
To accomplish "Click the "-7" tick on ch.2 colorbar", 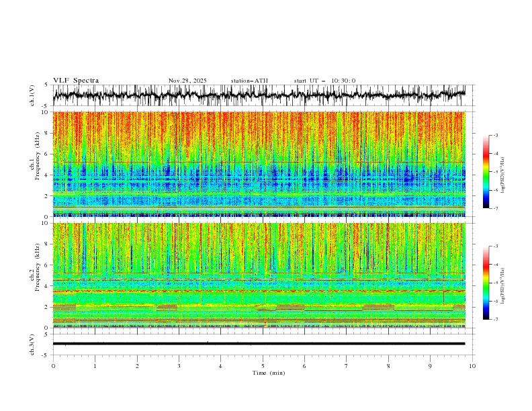I will [x=496, y=319].
